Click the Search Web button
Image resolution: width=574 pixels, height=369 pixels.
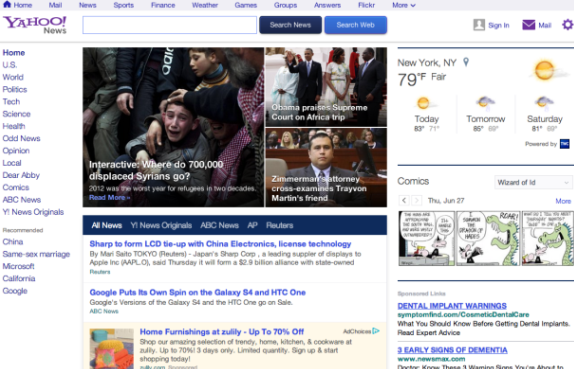point(355,25)
